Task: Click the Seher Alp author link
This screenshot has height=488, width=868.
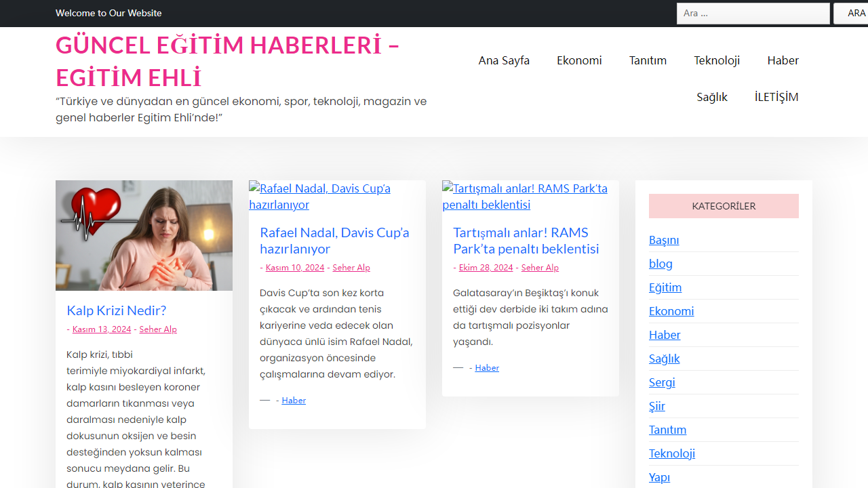Action: pyautogui.click(x=158, y=329)
